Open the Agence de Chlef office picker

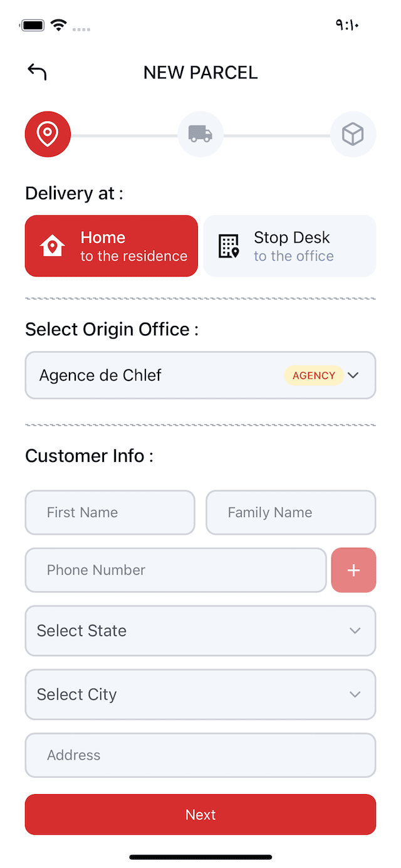(x=200, y=375)
